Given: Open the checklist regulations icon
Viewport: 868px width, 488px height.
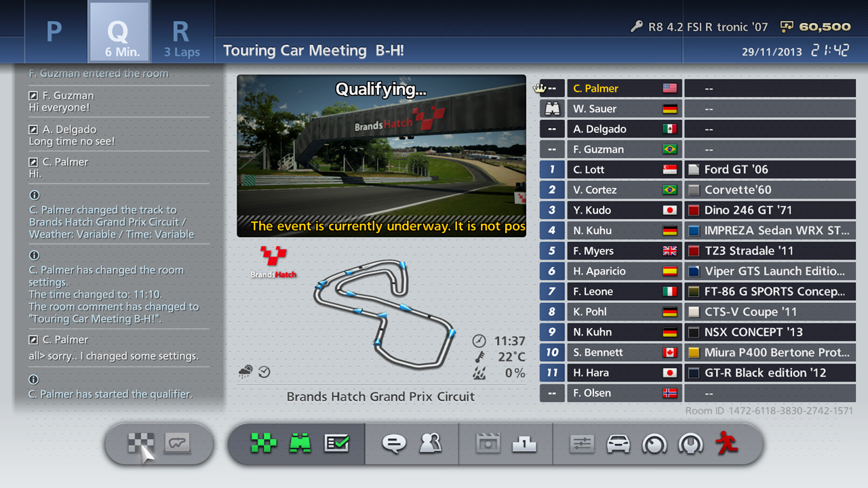Looking at the screenshot, I should 336,444.
